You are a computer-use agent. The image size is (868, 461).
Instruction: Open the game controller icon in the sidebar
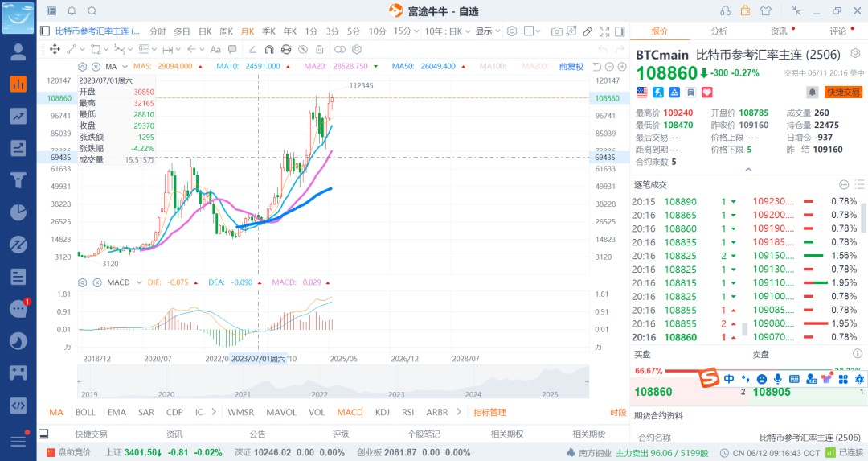[x=18, y=373]
